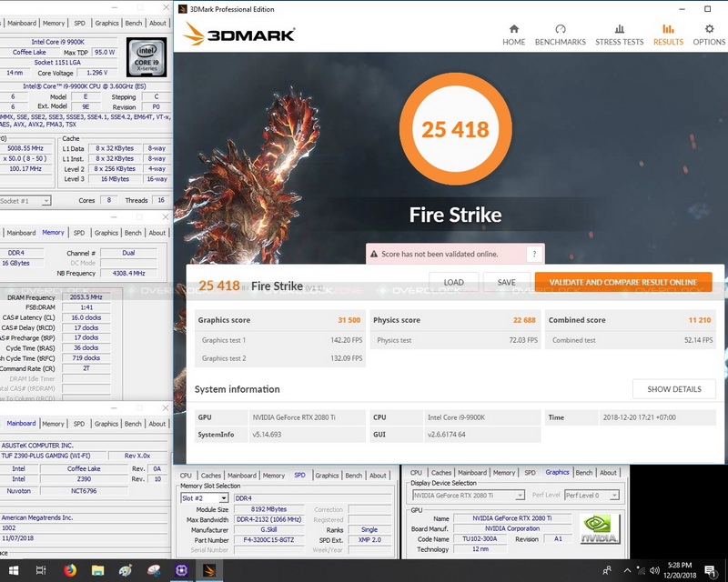Open the People icon in the system tray

coord(606,570)
